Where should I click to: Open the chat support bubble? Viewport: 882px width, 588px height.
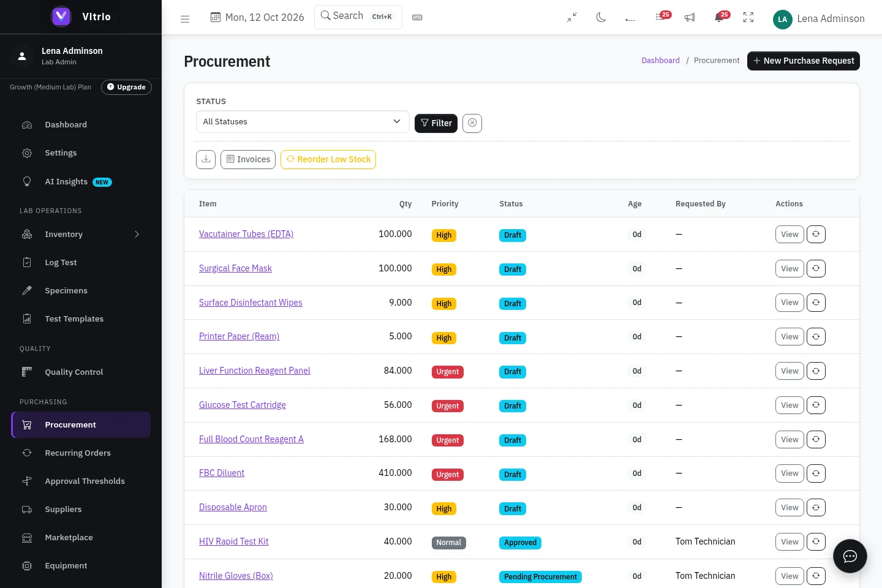850,556
